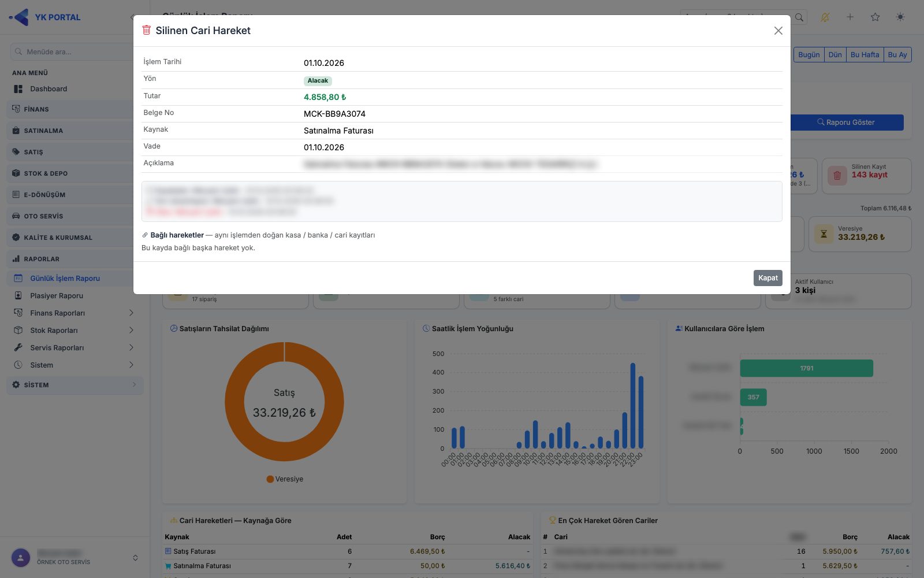This screenshot has height=578, width=924.
Task: Click the 1791 bar in Kullanıcılara Göre İşlem
Action: [806, 368]
